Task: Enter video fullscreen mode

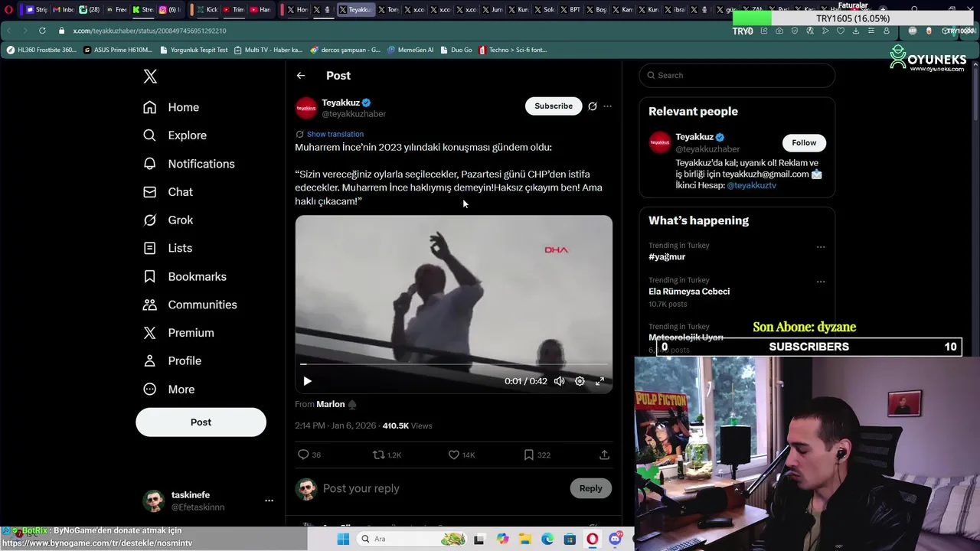Action: tap(600, 381)
